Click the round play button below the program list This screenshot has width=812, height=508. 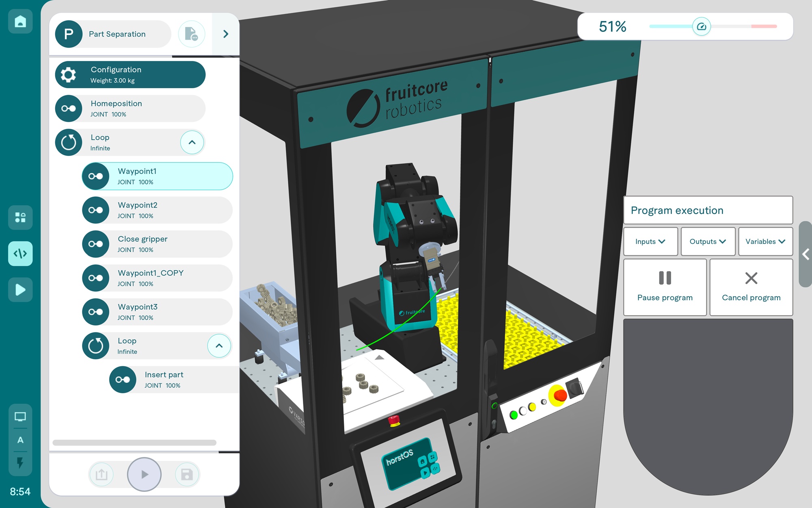point(144,474)
